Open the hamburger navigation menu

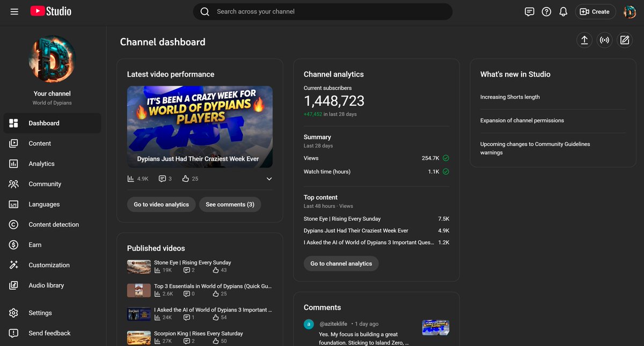pos(14,11)
